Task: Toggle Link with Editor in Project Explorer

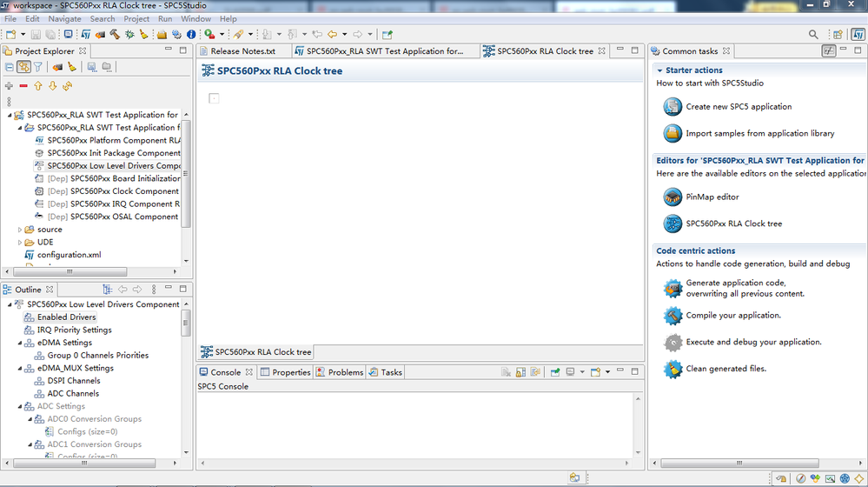Action: coord(23,67)
